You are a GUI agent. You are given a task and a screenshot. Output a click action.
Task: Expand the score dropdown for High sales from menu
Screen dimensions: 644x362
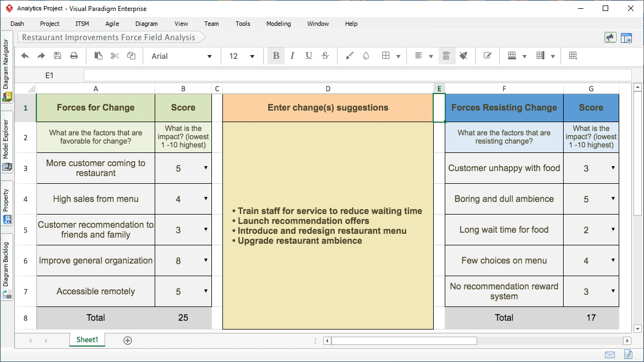(205, 199)
